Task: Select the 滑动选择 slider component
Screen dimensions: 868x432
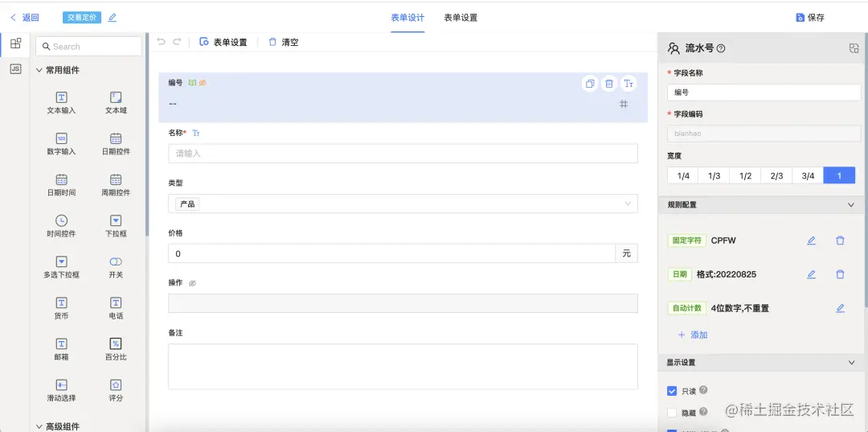Action: pos(61,390)
